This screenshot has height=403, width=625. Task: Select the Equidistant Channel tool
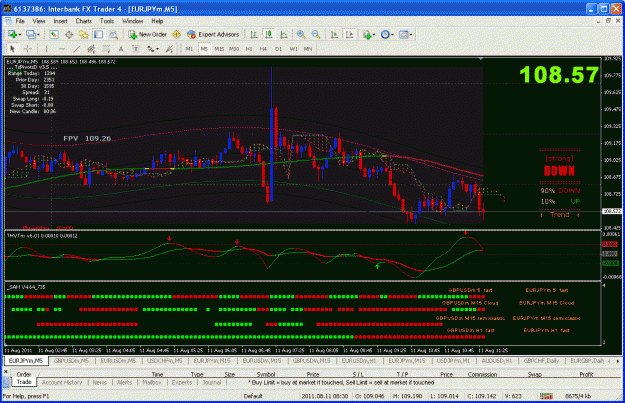point(91,49)
